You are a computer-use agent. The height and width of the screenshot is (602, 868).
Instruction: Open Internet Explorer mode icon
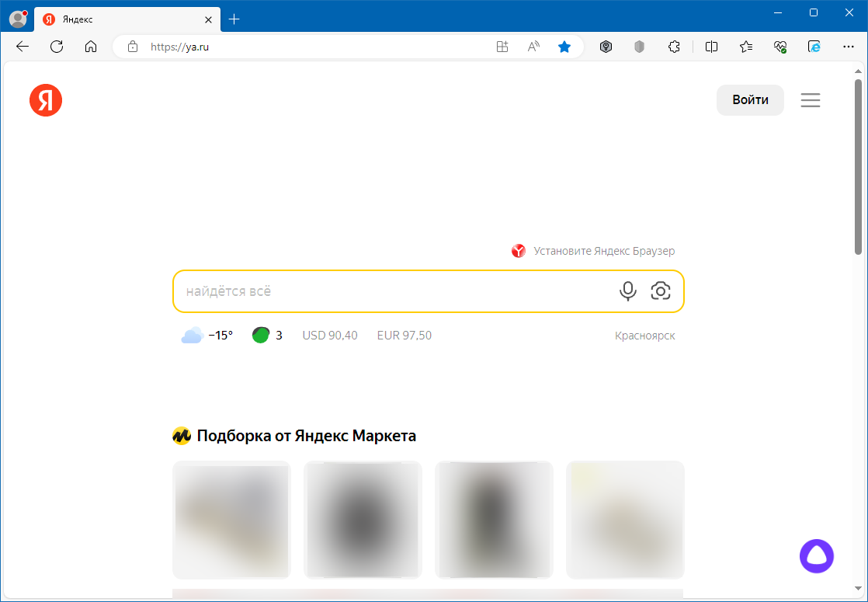814,47
